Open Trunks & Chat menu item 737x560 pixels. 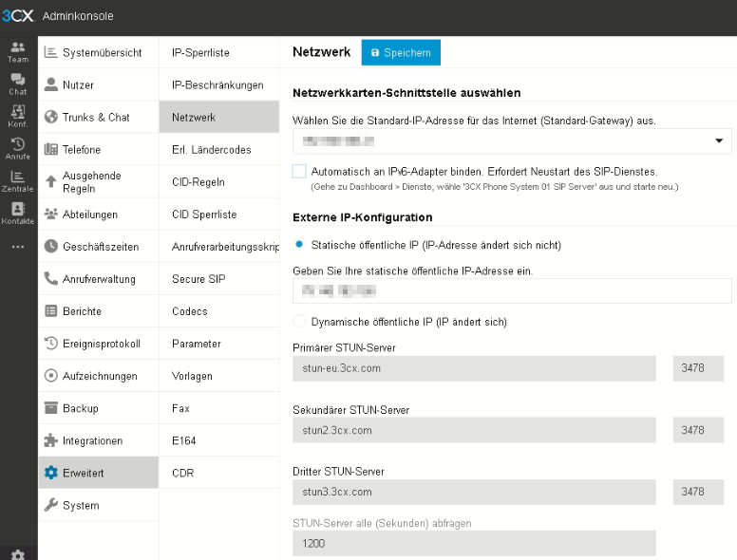[98, 117]
